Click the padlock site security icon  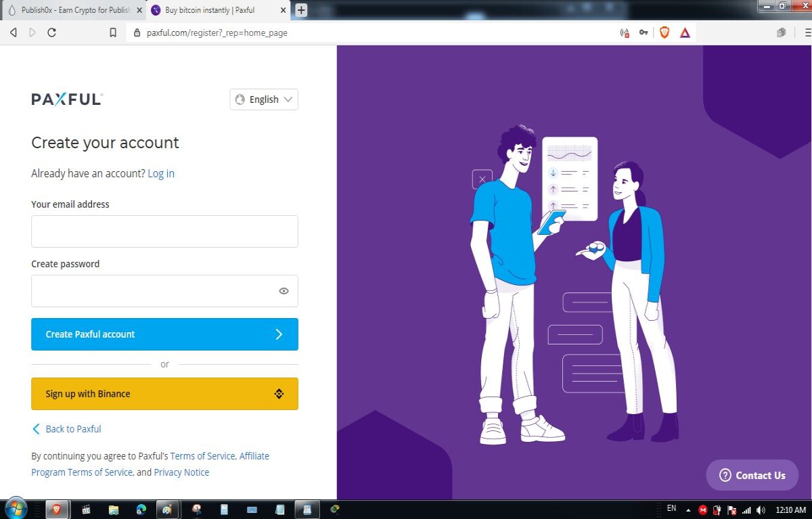pyautogui.click(x=137, y=32)
